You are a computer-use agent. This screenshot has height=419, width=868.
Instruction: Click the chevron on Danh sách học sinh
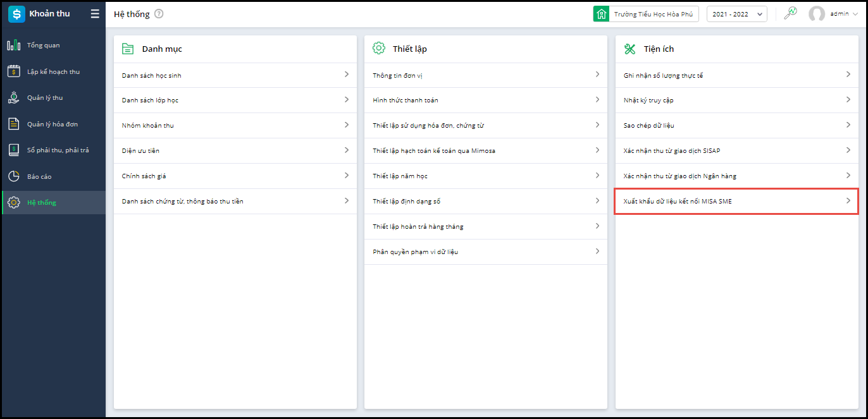(346, 75)
